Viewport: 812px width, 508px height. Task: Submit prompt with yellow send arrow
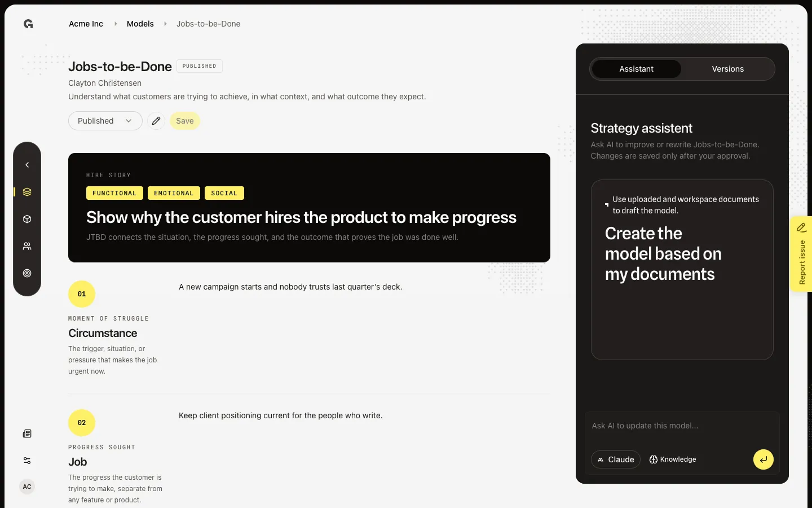764,459
